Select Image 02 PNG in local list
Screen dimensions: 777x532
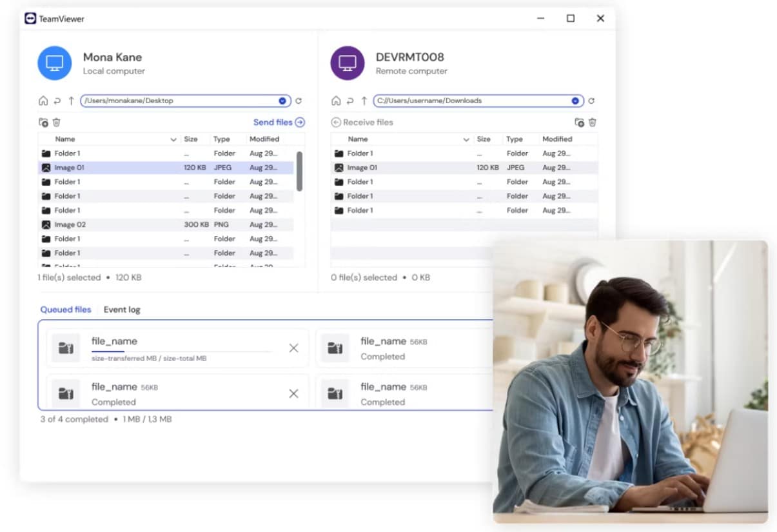(x=70, y=224)
